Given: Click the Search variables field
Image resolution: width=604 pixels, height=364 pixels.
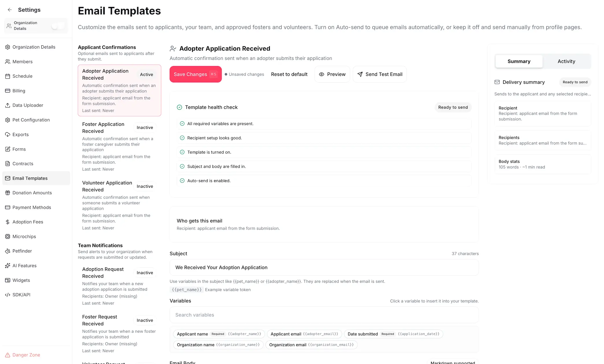Looking at the screenshot, I should pos(324,315).
